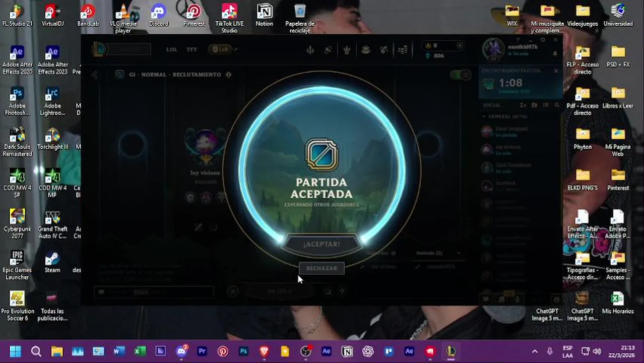Open Papelera de reciclaje
Image resolution: width=644 pixels, height=363 pixels.
point(300,19)
